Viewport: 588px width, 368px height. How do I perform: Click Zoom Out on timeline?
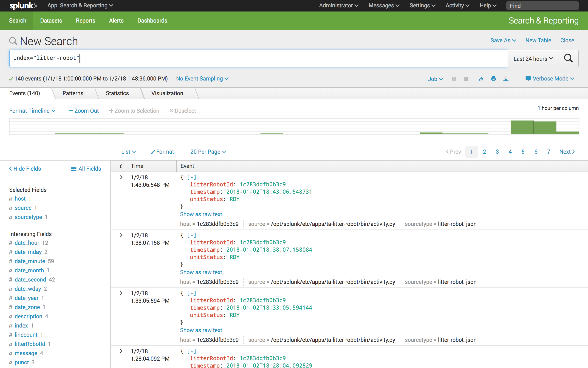tap(84, 111)
